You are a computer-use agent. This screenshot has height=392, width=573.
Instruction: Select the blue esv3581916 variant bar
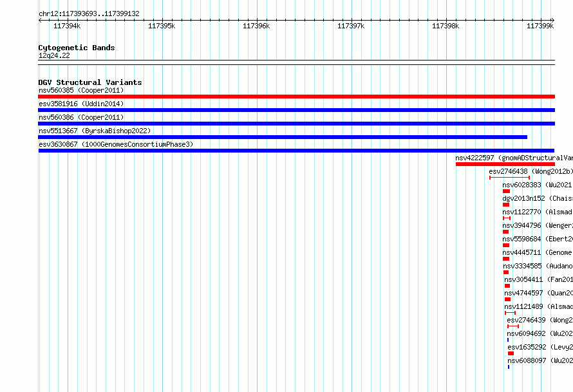(296, 110)
